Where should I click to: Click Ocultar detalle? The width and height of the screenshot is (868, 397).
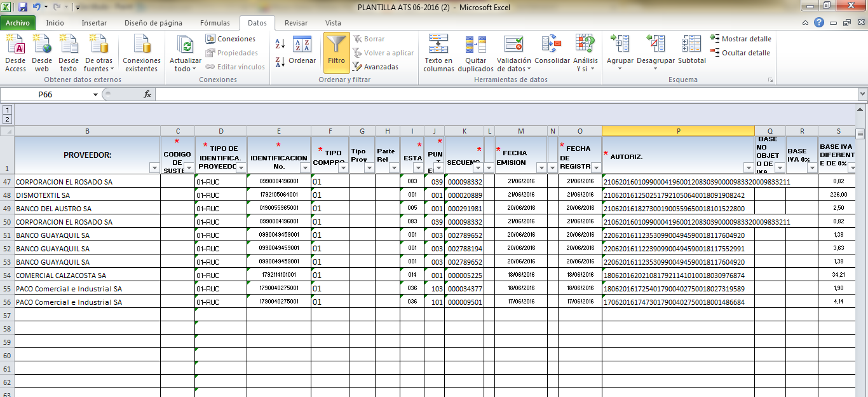click(x=740, y=53)
